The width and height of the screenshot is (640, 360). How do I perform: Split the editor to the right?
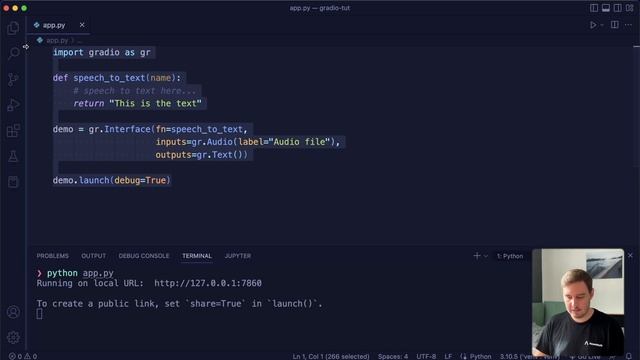point(615,25)
